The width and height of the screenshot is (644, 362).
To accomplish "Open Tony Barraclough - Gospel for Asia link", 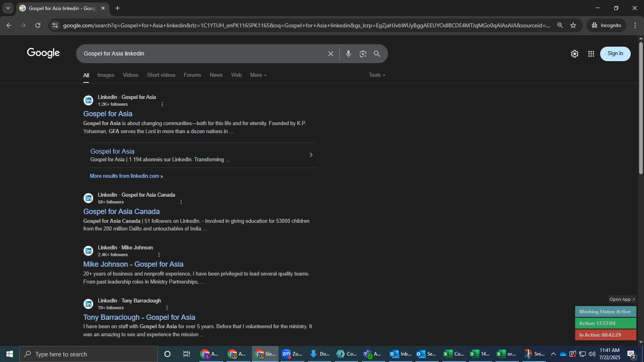I will pos(139,317).
